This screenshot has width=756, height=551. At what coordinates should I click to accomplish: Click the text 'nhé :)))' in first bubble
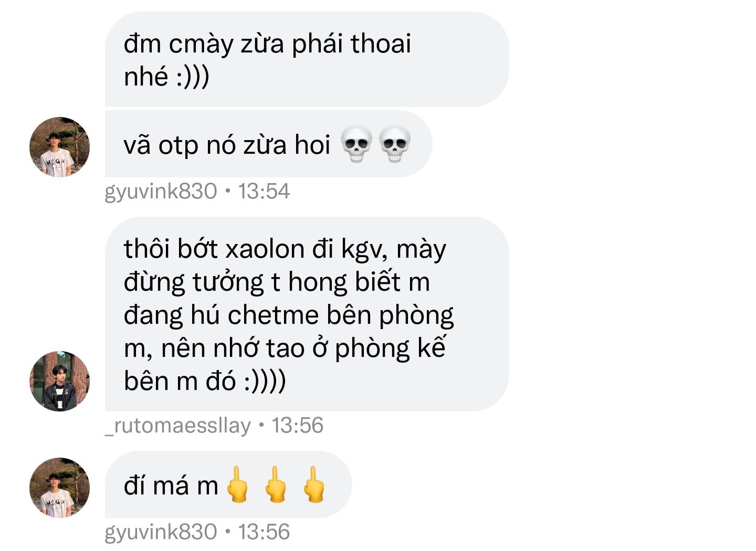pyautogui.click(x=166, y=77)
